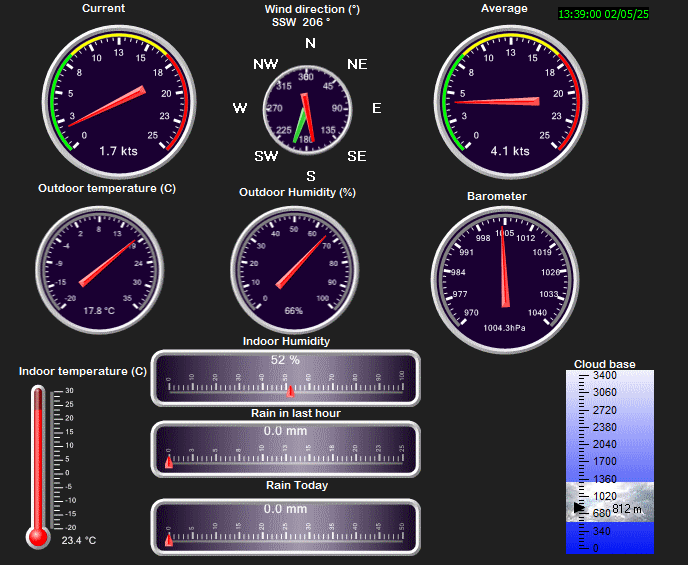This screenshot has width=688, height=565.
Task: Click the red marker on Indoor Humidity scale
Action: [290, 391]
